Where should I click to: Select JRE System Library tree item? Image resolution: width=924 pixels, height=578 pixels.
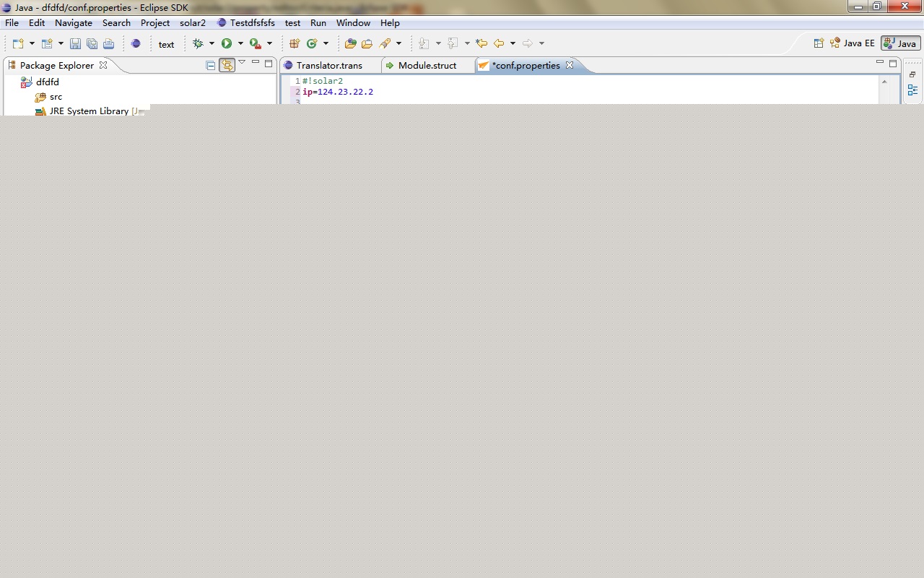click(x=89, y=111)
